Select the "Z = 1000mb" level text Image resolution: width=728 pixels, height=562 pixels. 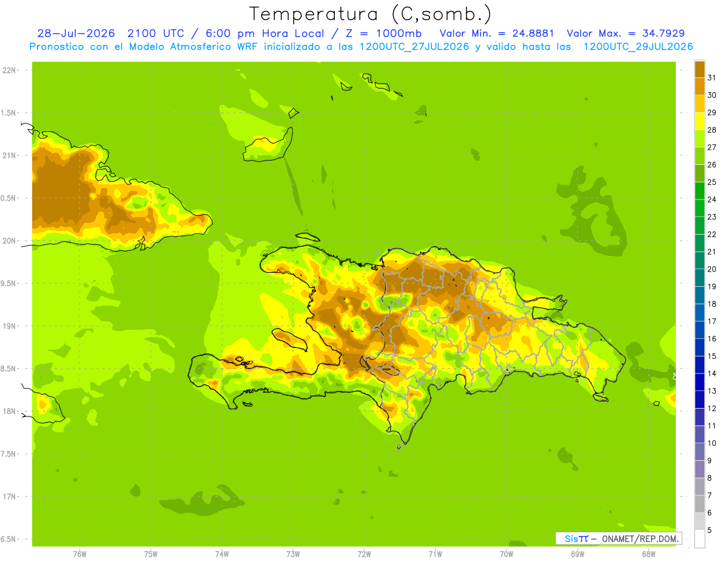pyautogui.click(x=383, y=33)
